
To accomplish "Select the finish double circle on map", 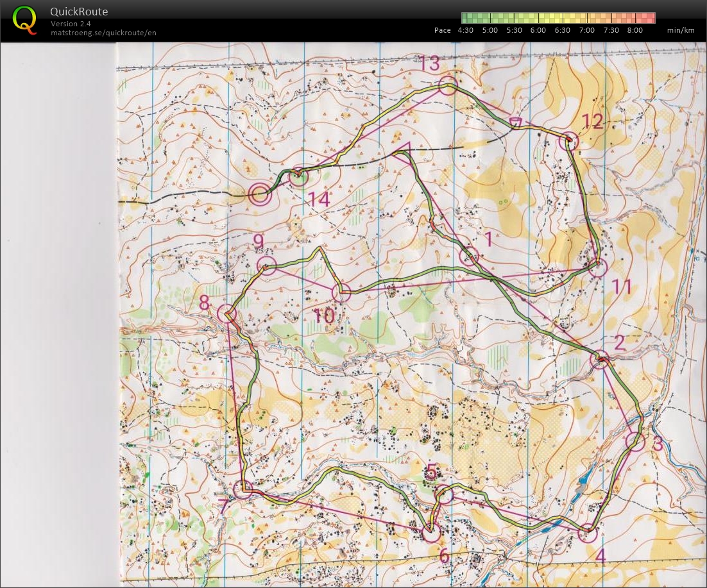I will point(259,194).
